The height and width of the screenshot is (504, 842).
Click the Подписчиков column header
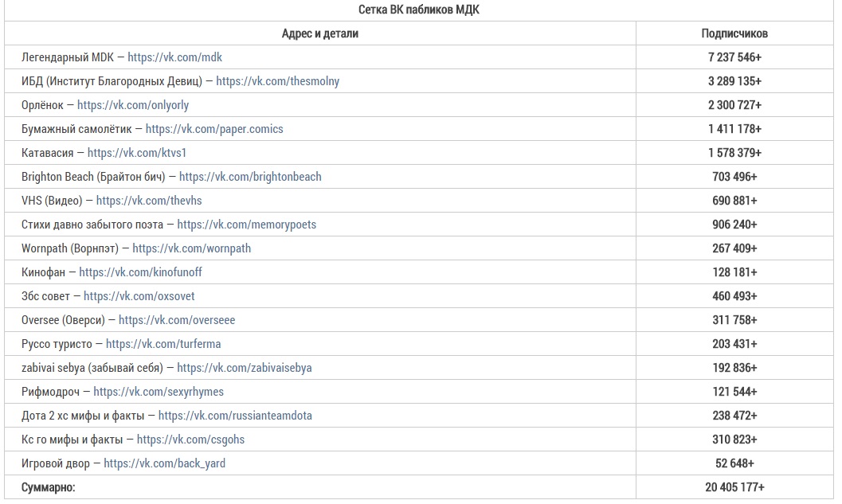click(x=734, y=33)
